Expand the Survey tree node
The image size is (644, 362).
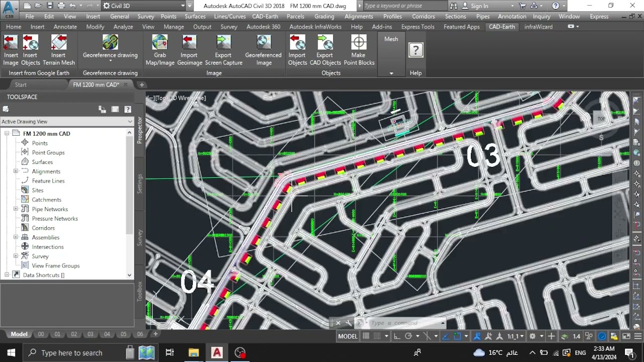click(x=16, y=256)
